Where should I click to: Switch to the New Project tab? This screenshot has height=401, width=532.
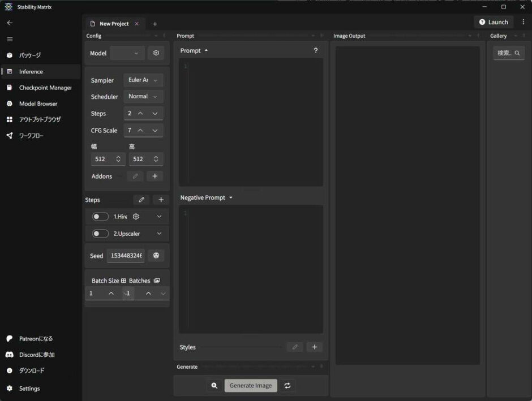(x=115, y=23)
